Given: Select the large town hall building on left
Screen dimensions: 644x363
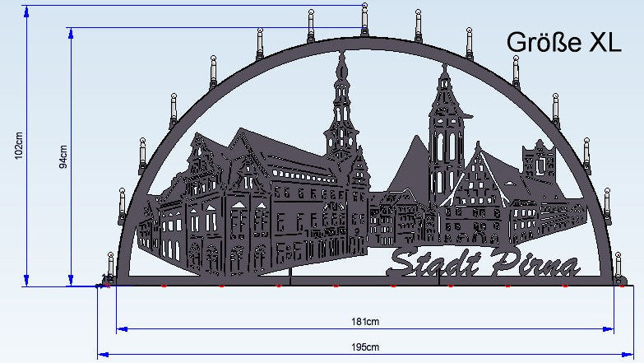Looking at the screenshot, I should (247, 206).
